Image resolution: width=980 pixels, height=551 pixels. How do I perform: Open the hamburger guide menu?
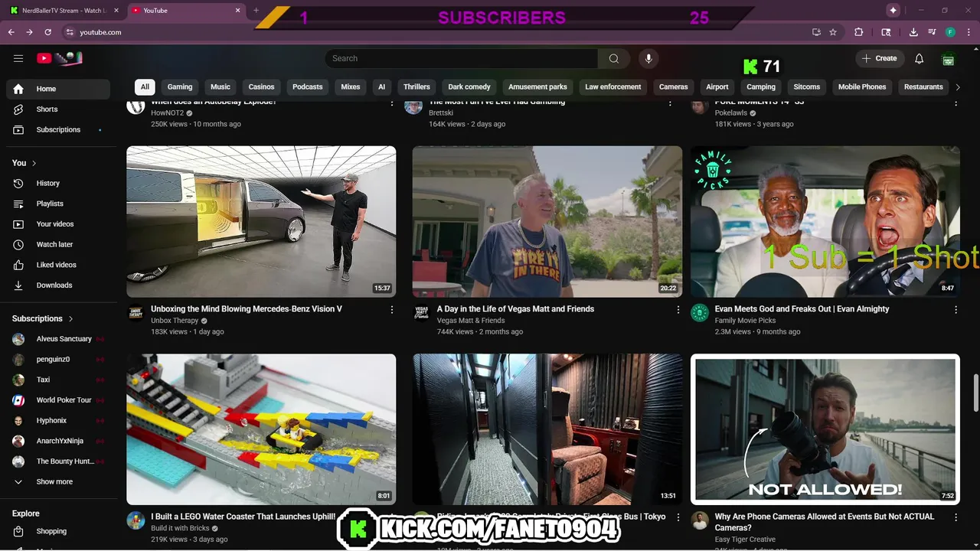click(18, 58)
